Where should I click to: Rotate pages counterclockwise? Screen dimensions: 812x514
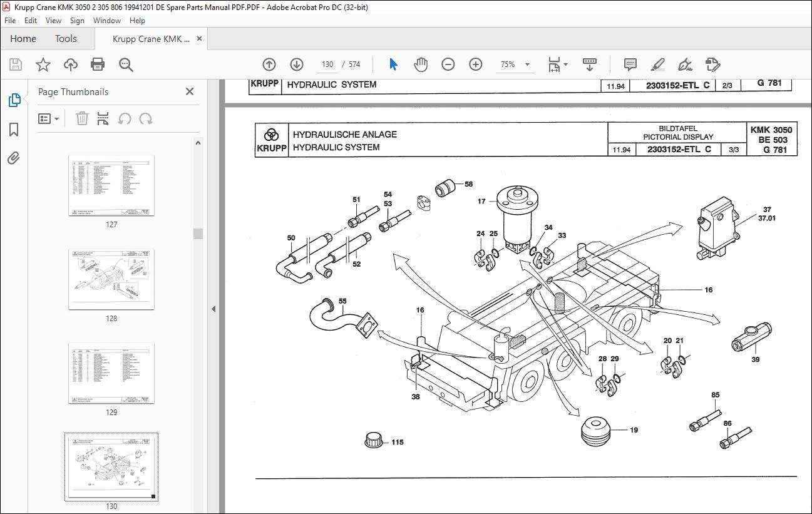point(125,118)
